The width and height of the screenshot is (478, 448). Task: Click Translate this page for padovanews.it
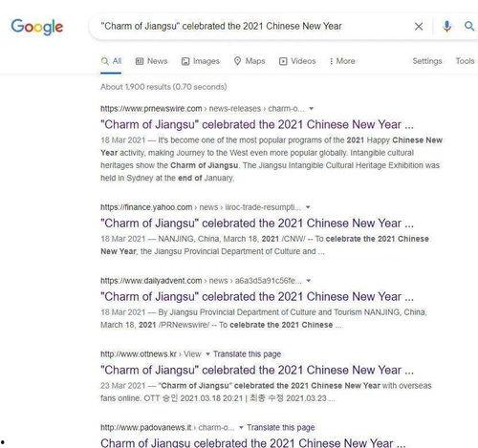tap(281, 427)
